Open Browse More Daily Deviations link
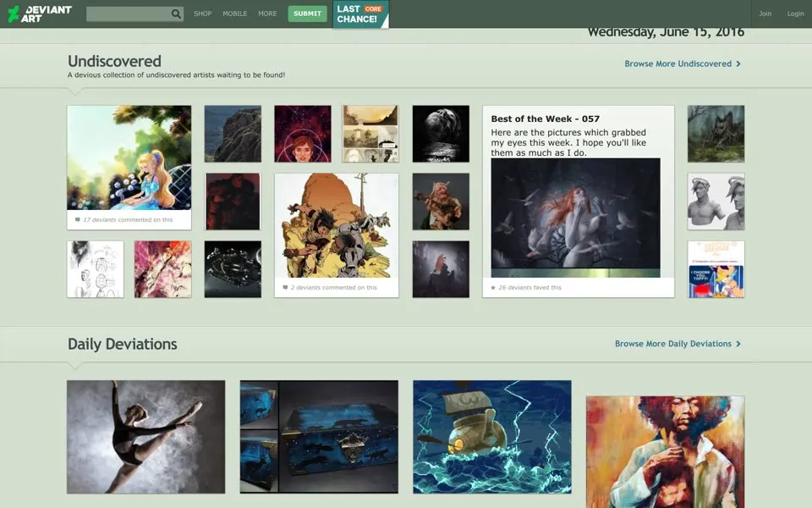Image resolution: width=812 pixels, height=508 pixels. [x=673, y=344]
